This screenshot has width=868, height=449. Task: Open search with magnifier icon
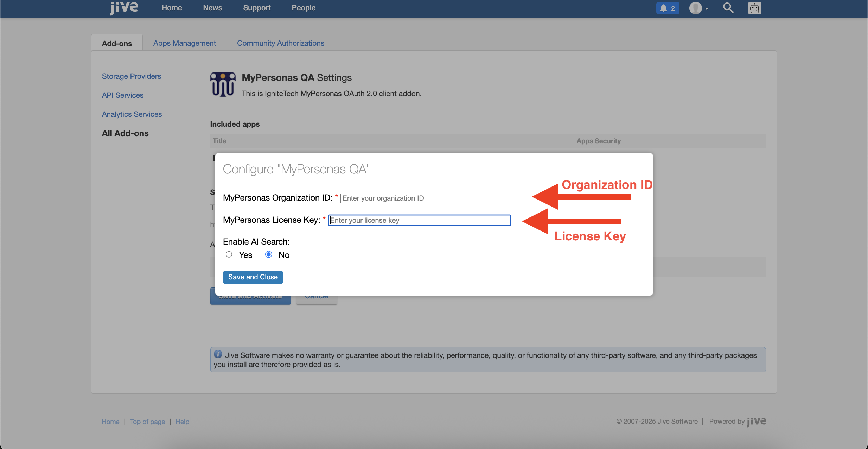coord(728,8)
